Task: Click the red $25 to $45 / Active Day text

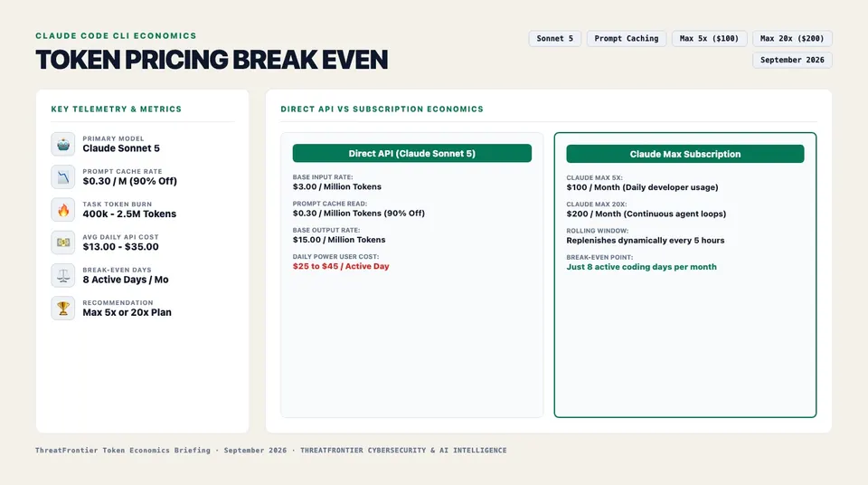Action: tap(341, 267)
